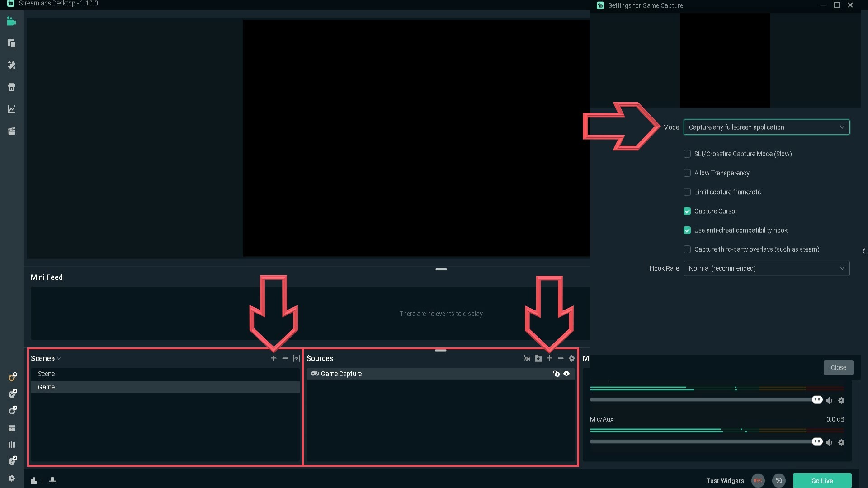Add a new source with plus icon

[x=549, y=358]
